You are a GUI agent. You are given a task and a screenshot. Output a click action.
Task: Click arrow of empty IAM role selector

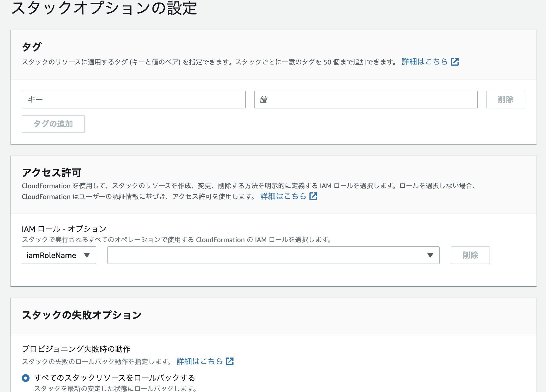click(430, 255)
